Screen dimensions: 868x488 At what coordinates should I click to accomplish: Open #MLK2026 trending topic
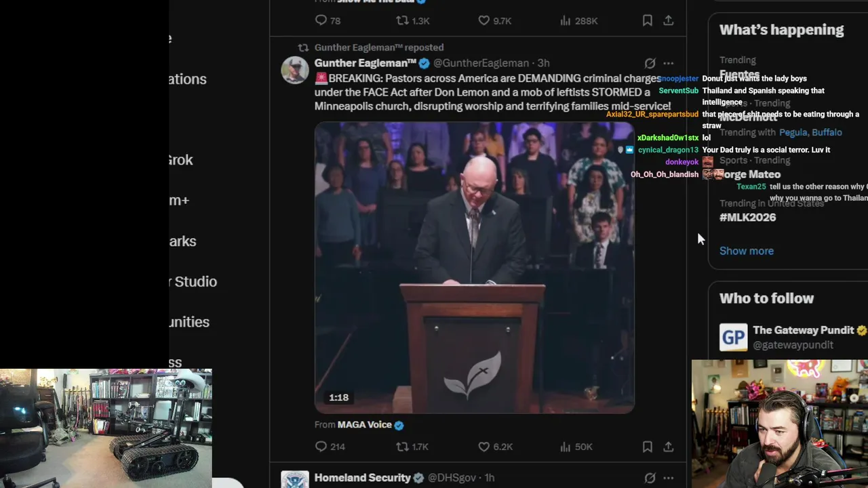[x=747, y=218]
